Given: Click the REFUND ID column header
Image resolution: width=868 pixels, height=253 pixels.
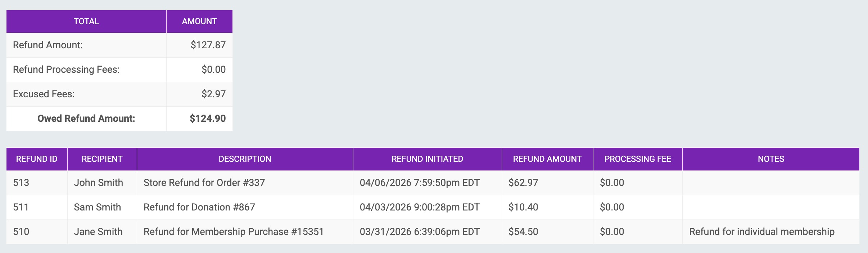Looking at the screenshot, I should point(37,159).
